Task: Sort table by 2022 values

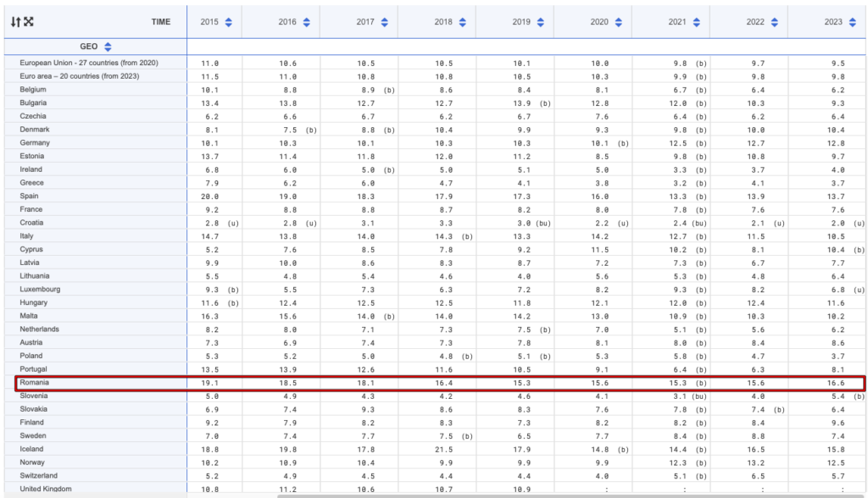Action: pos(774,22)
